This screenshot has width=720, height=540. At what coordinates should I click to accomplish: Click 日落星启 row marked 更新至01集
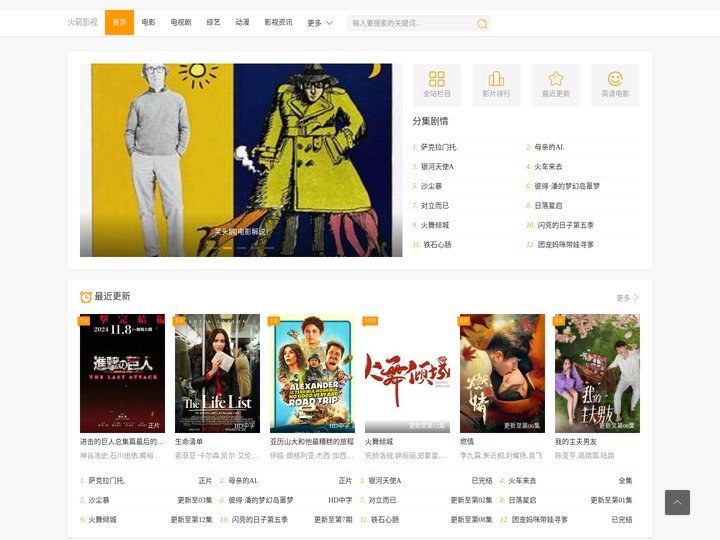pyautogui.click(x=566, y=500)
